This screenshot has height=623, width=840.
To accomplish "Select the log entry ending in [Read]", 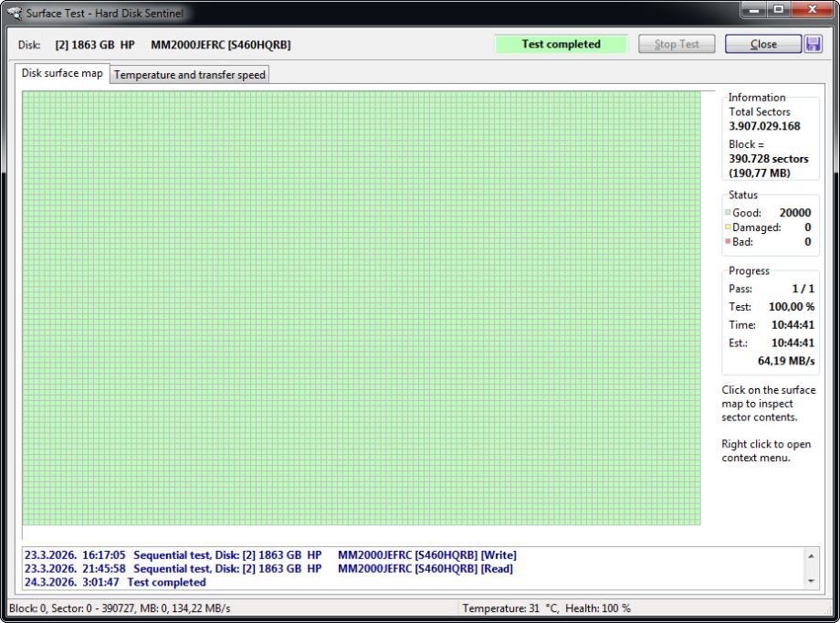I will click(268, 568).
